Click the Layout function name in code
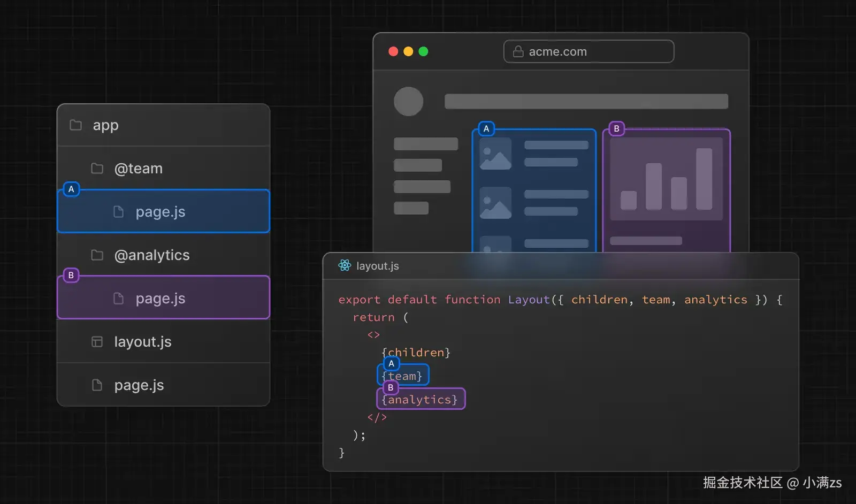This screenshot has width=856, height=504. 529,300
